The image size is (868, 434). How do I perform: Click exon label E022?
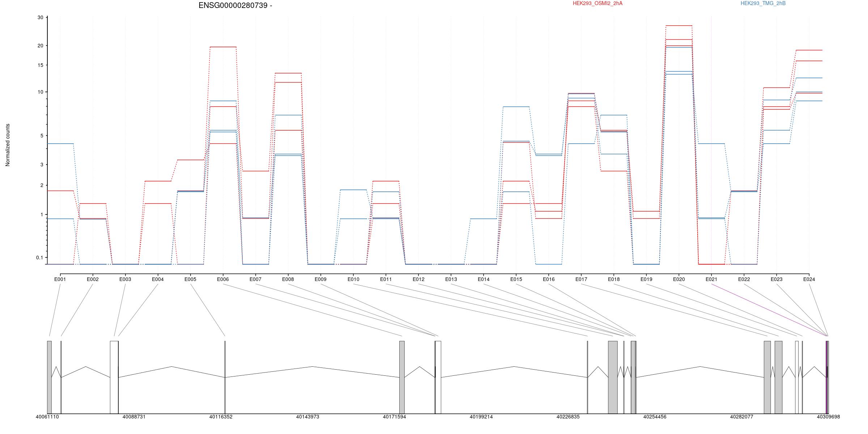pyautogui.click(x=744, y=279)
